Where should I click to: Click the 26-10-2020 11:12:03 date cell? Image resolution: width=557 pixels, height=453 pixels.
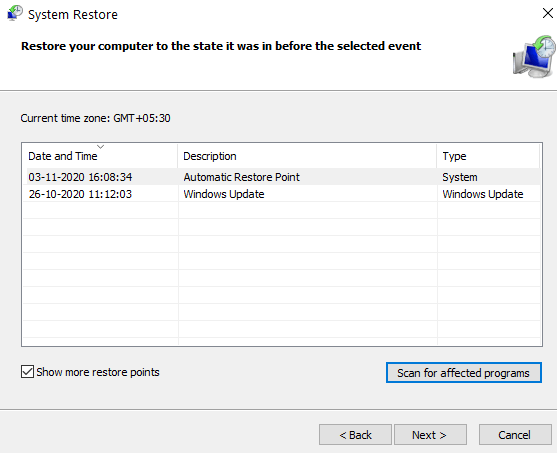click(80, 194)
